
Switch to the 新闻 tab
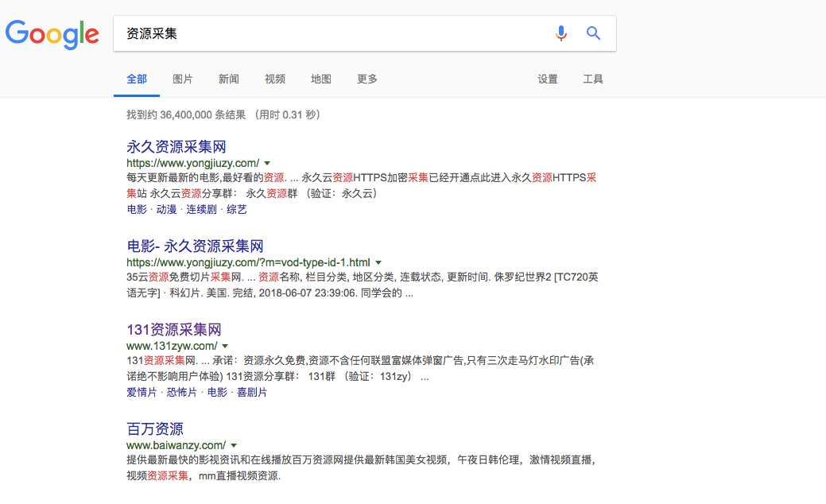pyautogui.click(x=229, y=79)
